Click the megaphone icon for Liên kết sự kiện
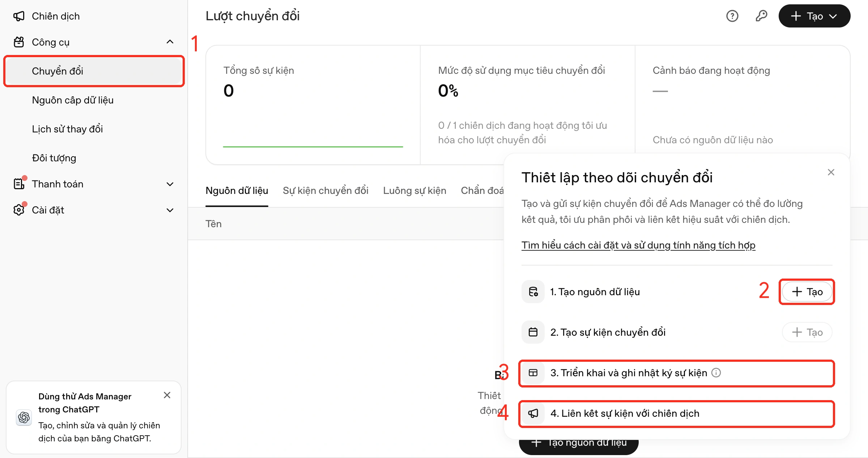Image resolution: width=868 pixels, height=458 pixels. tap(533, 413)
